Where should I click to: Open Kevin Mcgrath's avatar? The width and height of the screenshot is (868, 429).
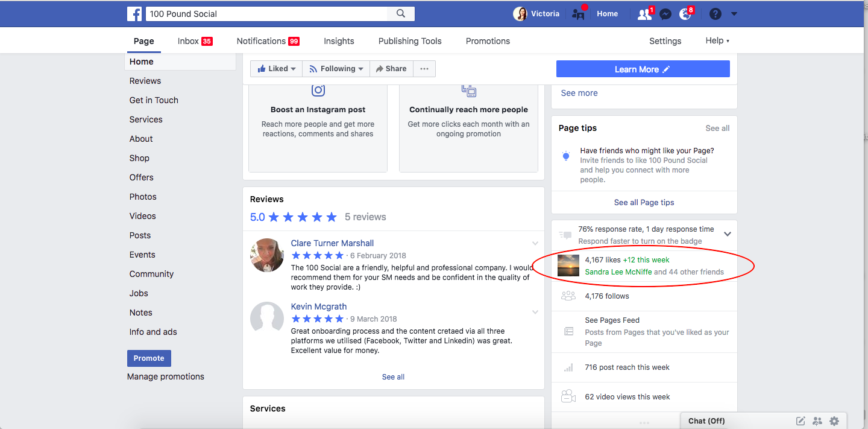point(267,318)
